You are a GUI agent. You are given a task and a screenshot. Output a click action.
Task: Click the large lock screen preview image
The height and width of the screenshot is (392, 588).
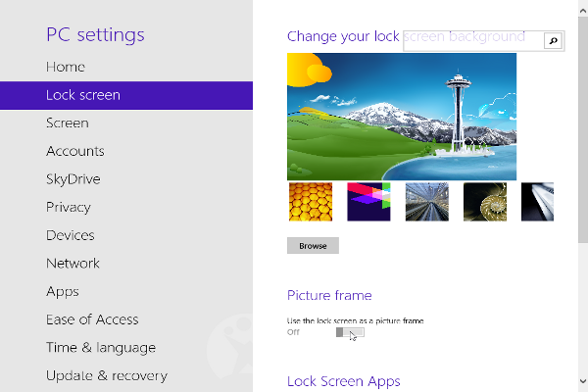click(x=402, y=117)
